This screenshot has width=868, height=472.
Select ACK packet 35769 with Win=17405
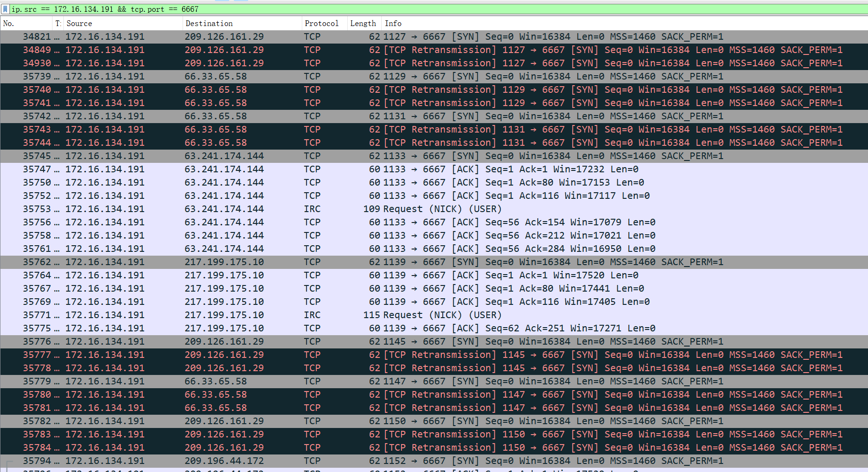click(x=434, y=302)
